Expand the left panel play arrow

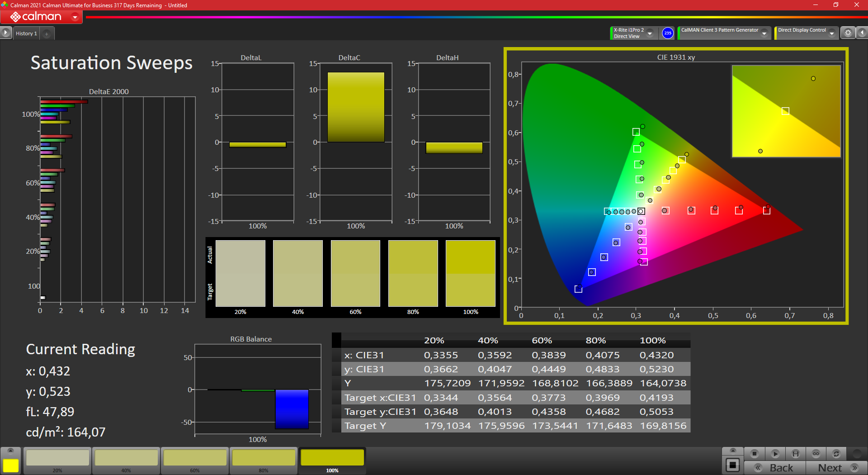click(x=5, y=33)
